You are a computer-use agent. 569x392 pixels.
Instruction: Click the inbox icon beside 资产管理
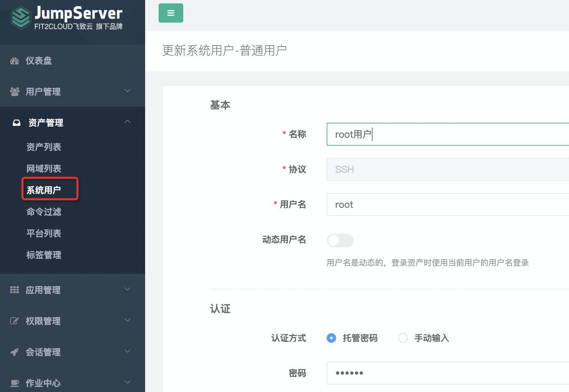coord(17,123)
